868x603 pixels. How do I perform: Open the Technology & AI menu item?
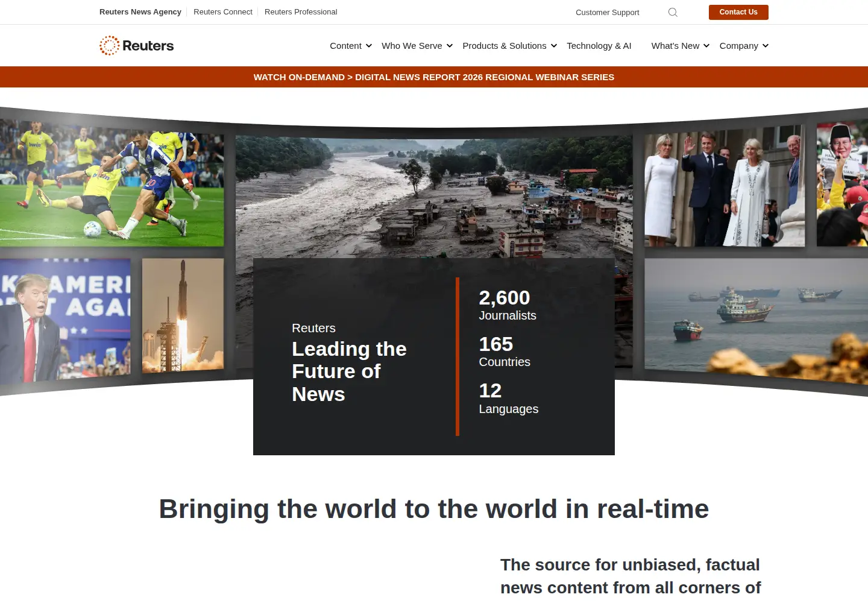[599, 46]
